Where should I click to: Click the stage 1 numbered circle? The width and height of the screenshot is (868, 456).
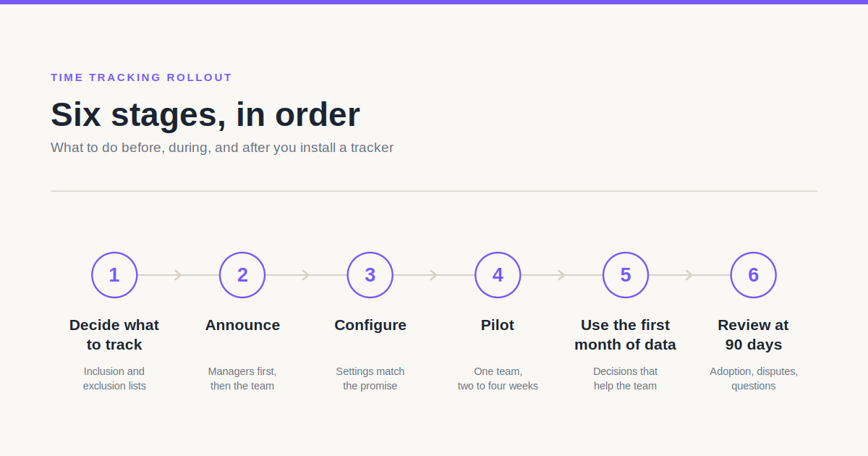point(114,275)
